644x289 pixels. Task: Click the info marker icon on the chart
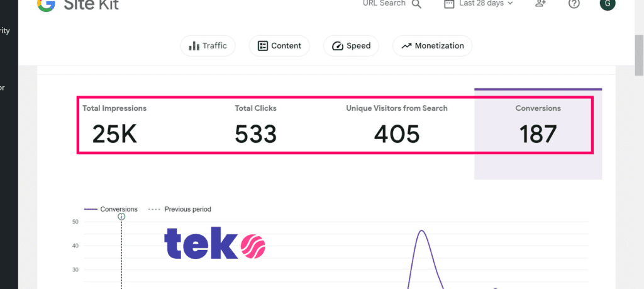coord(121,217)
